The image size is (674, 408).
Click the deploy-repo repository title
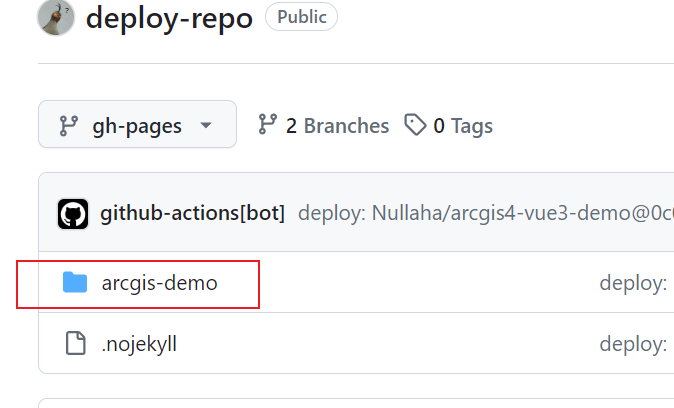[x=169, y=18]
